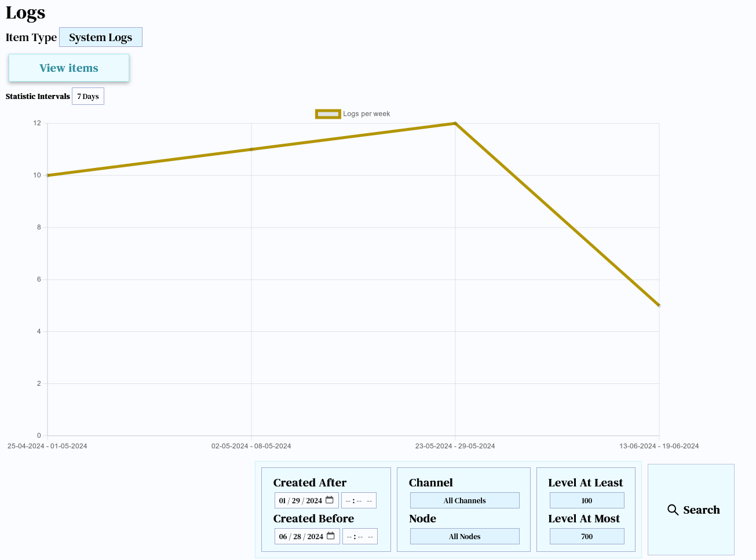The width and height of the screenshot is (756, 560).
Task: Open the Statistic Intervals 7 Days dropdown
Action: click(88, 96)
